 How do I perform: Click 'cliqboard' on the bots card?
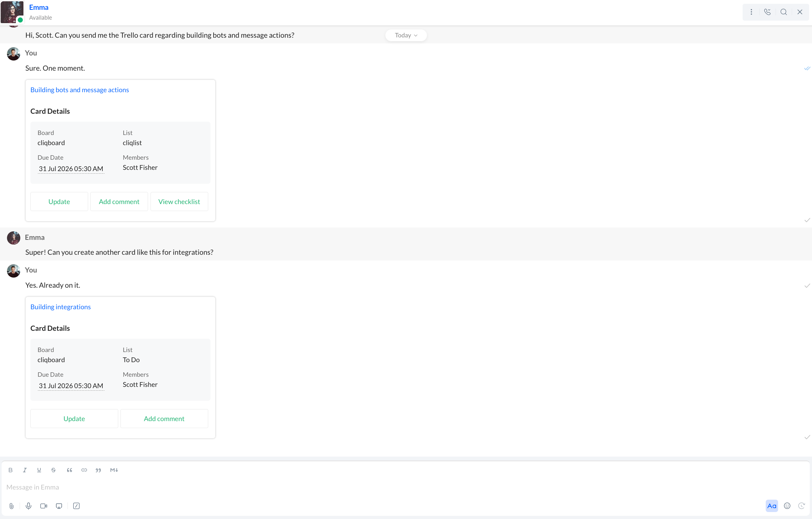pos(51,143)
